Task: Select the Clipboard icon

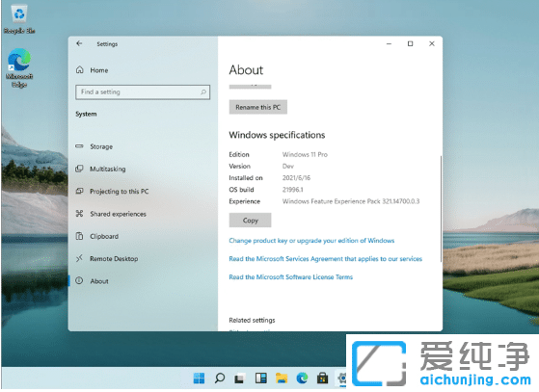Action: 79,236
